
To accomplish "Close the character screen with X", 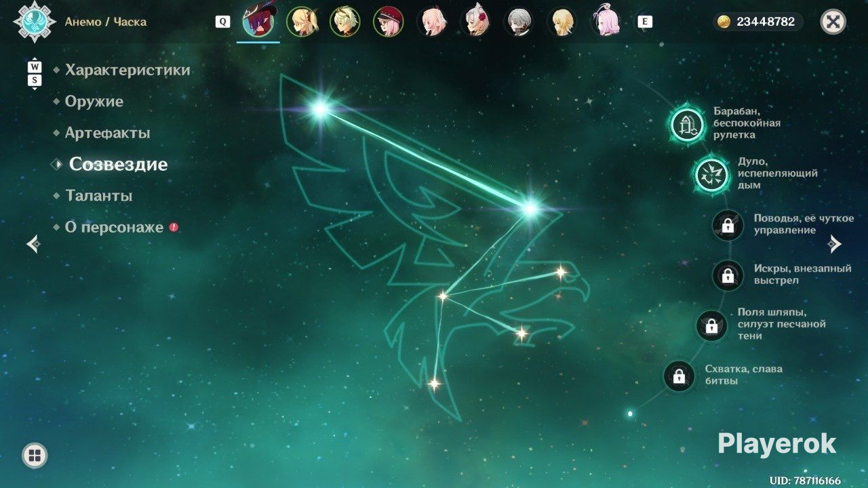I will [833, 22].
